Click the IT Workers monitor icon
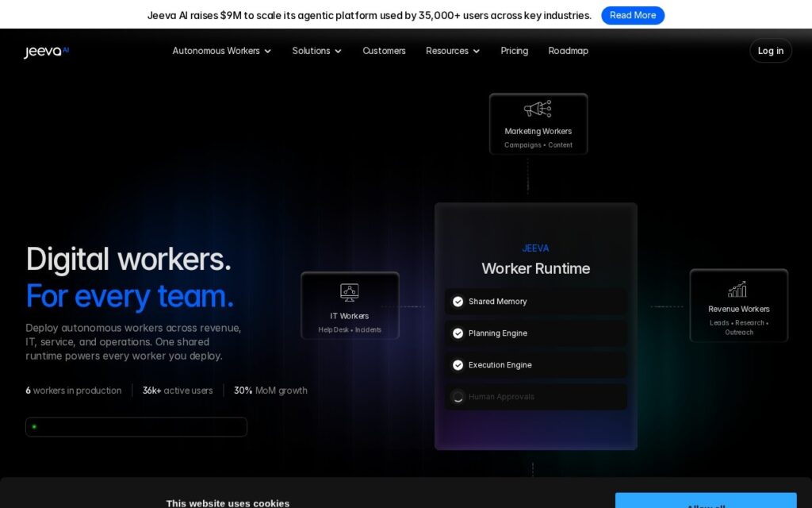 [350, 292]
